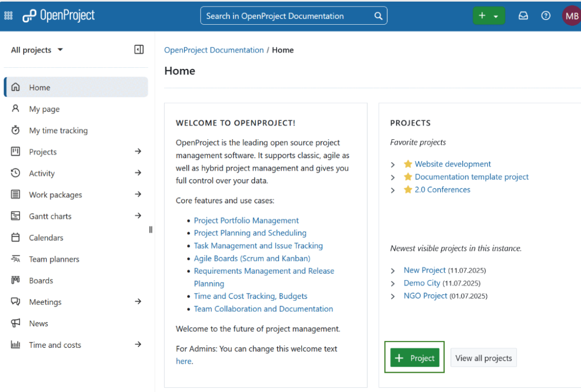Open the notifications inbox icon
Viewport: 581px width, 392px height.
coord(523,16)
